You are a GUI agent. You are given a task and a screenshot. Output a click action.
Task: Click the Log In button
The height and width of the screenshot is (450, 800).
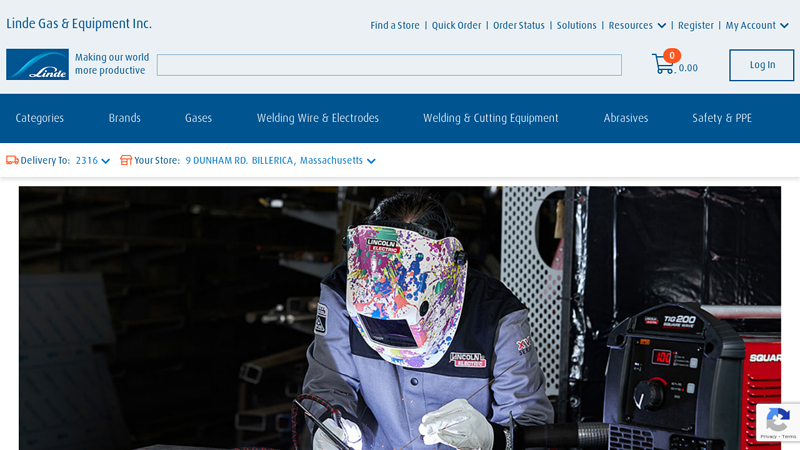click(762, 65)
